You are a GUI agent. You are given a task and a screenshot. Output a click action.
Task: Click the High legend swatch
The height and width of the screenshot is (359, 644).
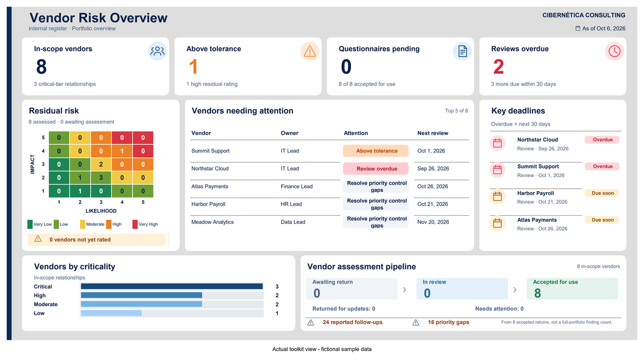click(x=108, y=224)
